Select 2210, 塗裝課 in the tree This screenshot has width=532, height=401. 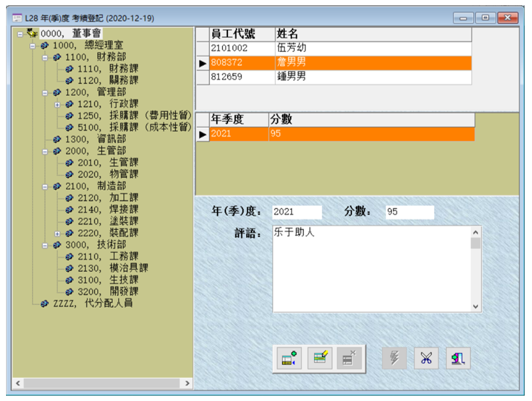click(108, 221)
